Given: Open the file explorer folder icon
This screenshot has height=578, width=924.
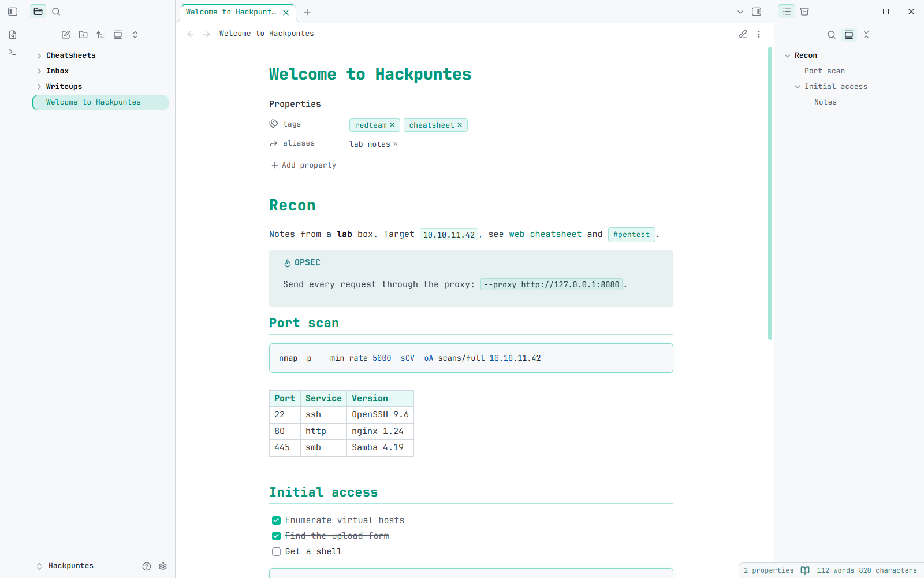Looking at the screenshot, I should click(38, 12).
